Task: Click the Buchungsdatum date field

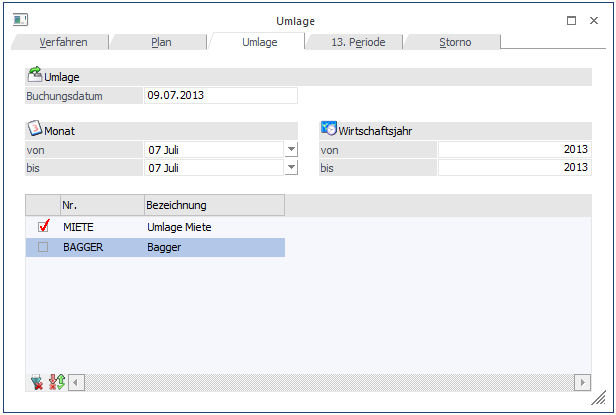Action: (x=220, y=95)
